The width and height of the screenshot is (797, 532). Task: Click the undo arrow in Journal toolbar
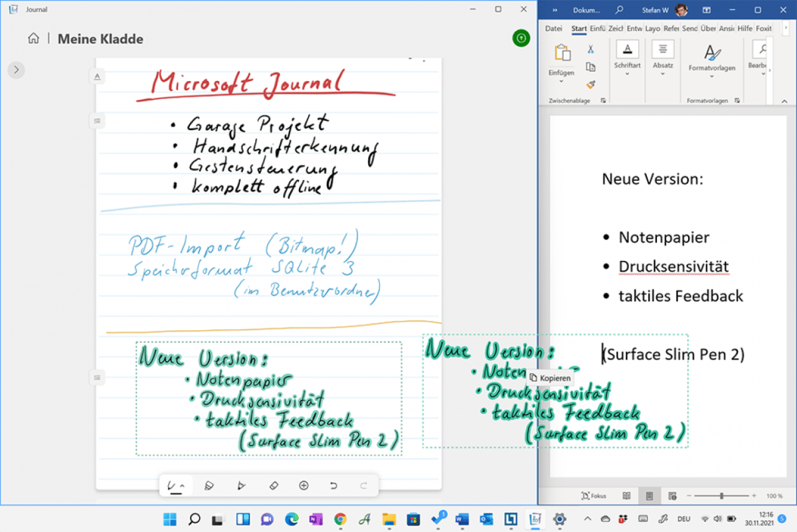click(x=333, y=486)
